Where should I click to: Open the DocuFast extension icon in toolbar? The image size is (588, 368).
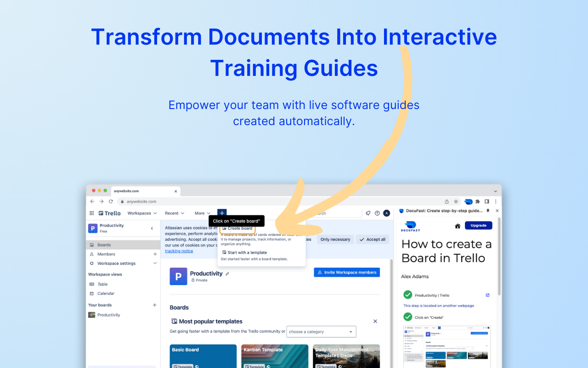point(469,201)
